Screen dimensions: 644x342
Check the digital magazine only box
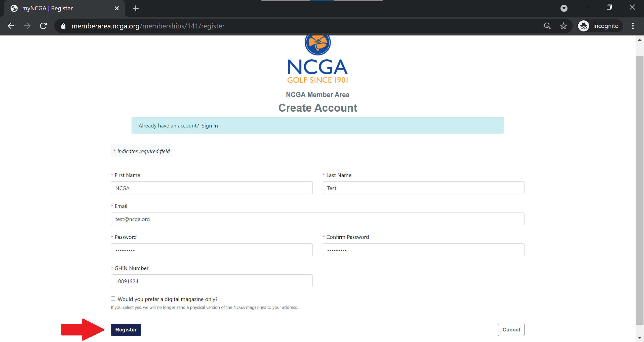[113, 298]
